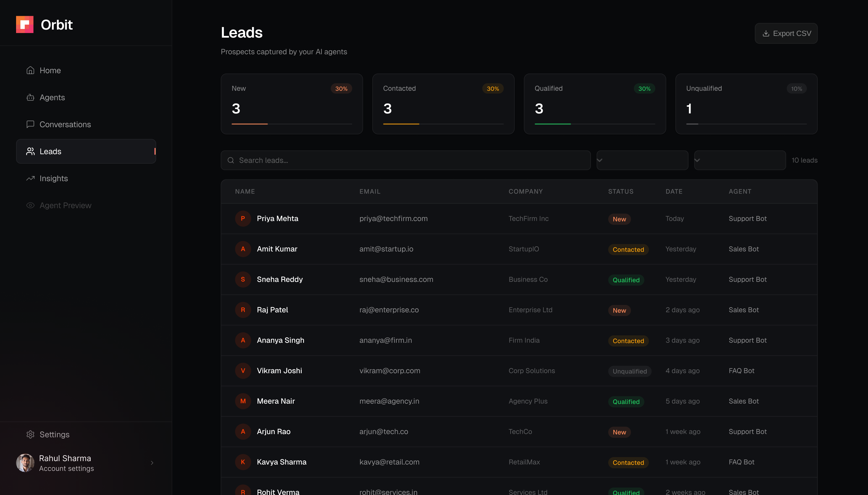Click the Export CSV button
The image size is (868, 495).
(786, 33)
